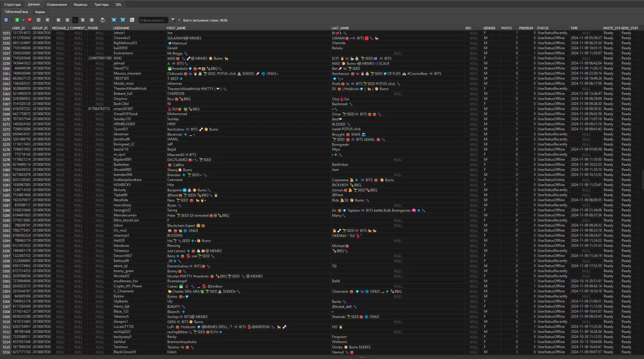The height and width of the screenshot is (359, 644).
Task: Open the Триггеры tab
Action: tap(101, 4)
